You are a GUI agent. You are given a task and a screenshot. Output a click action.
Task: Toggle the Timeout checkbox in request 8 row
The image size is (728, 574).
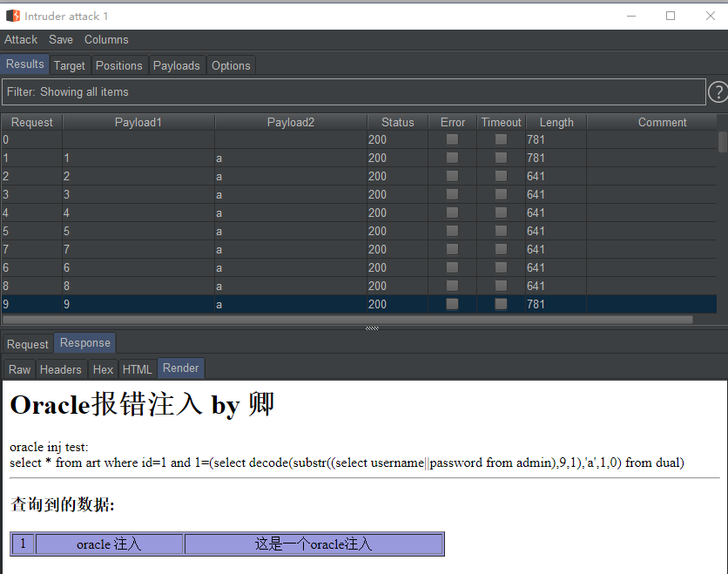501,286
